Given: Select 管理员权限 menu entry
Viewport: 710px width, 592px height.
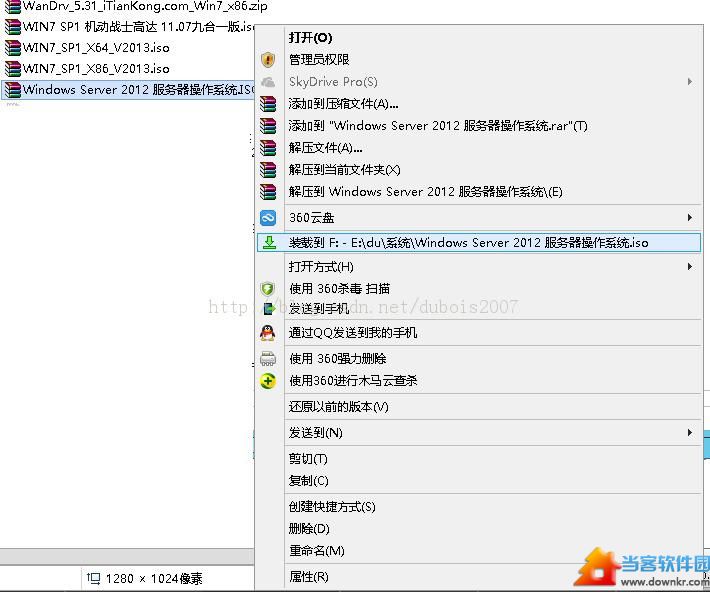Looking at the screenshot, I should pyautogui.click(x=479, y=59).
